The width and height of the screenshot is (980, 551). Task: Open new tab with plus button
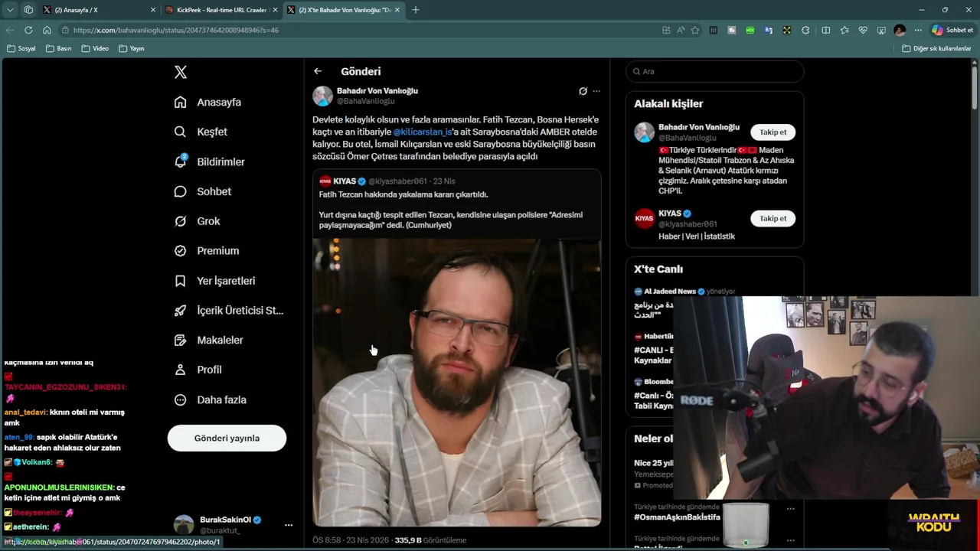416,10
